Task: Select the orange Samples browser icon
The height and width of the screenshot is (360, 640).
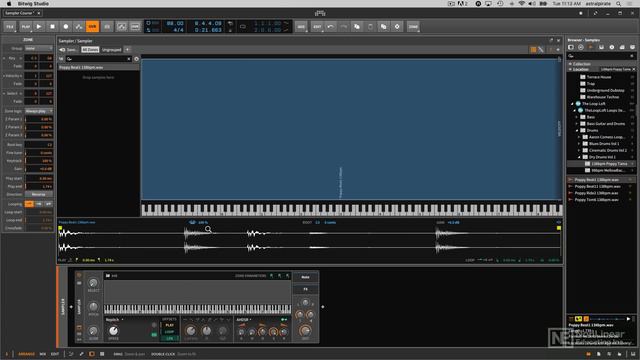Action: [x=591, y=47]
